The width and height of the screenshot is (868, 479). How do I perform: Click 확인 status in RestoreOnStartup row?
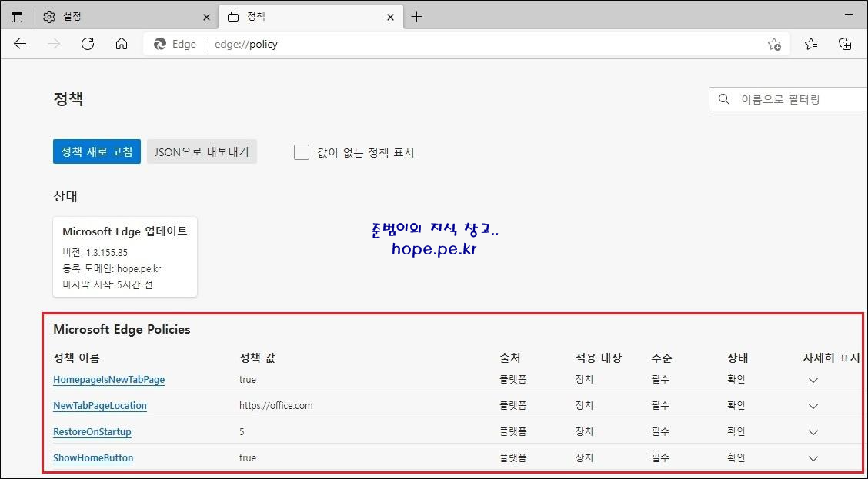point(736,431)
